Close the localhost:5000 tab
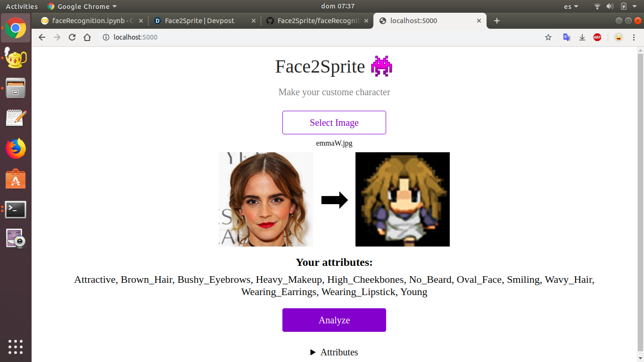The width and height of the screenshot is (644, 362). [x=479, y=21]
